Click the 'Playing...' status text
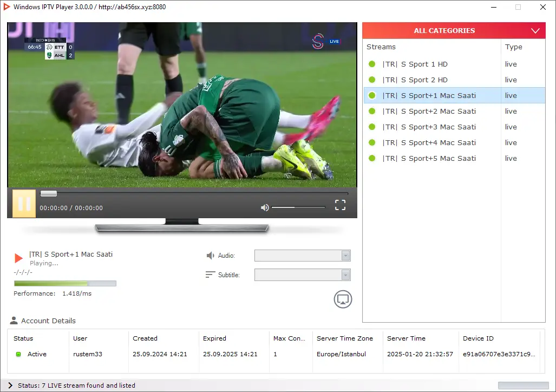 click(44, 263)
